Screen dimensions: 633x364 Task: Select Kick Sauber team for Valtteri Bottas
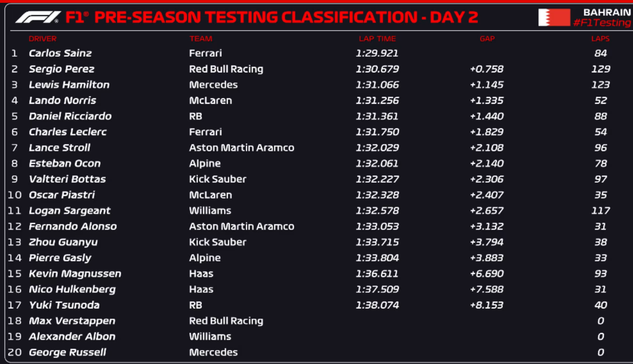(217, 179)
